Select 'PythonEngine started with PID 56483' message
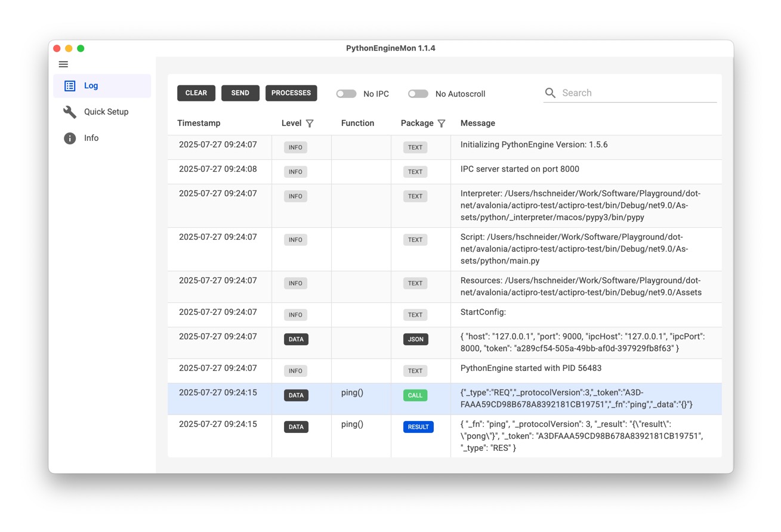The image size is (781, 532). tap(531, 369)
